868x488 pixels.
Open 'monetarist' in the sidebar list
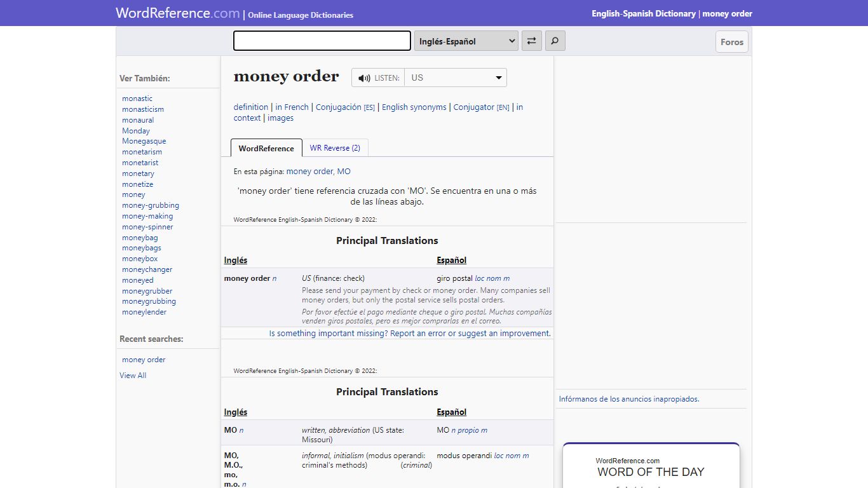tap(140, 163)
